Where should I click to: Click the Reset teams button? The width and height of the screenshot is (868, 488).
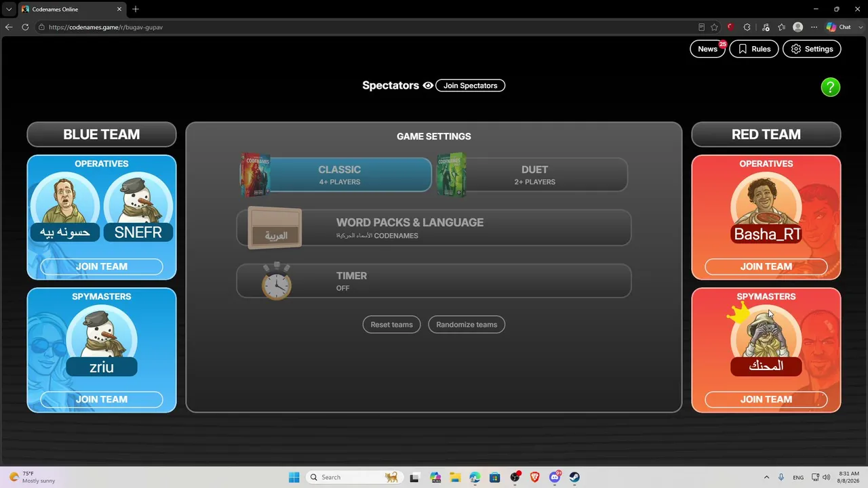pyautogui.click(x=392, y=325)
